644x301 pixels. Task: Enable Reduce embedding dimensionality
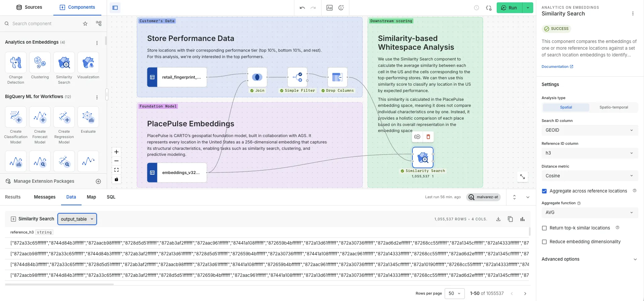pyautogui.click(x=544, y=242)
